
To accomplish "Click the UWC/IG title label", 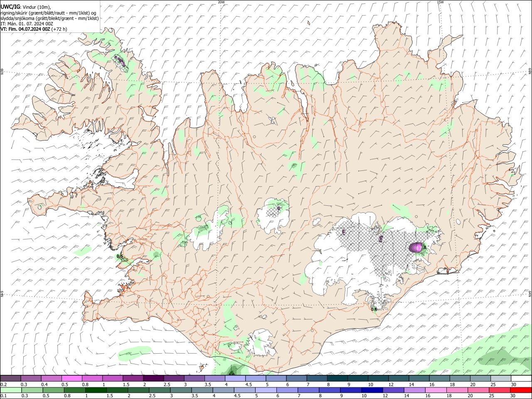I will coord(10,7).
